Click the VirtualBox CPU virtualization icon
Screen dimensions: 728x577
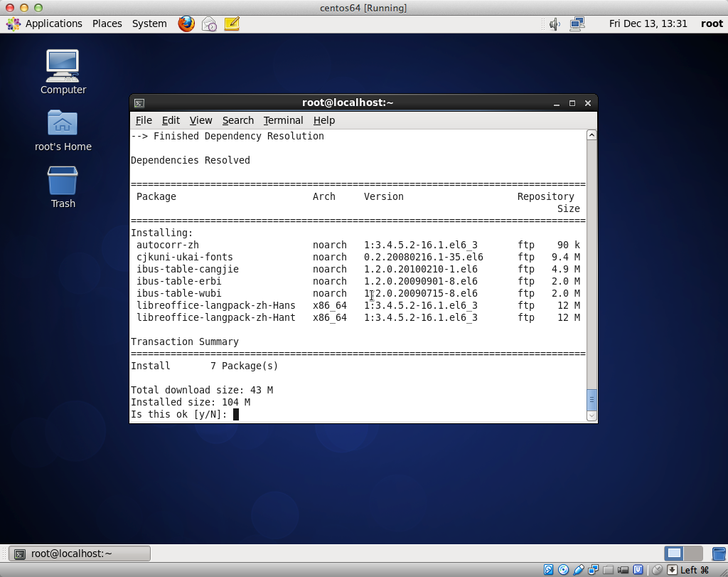tap(638, 570)
